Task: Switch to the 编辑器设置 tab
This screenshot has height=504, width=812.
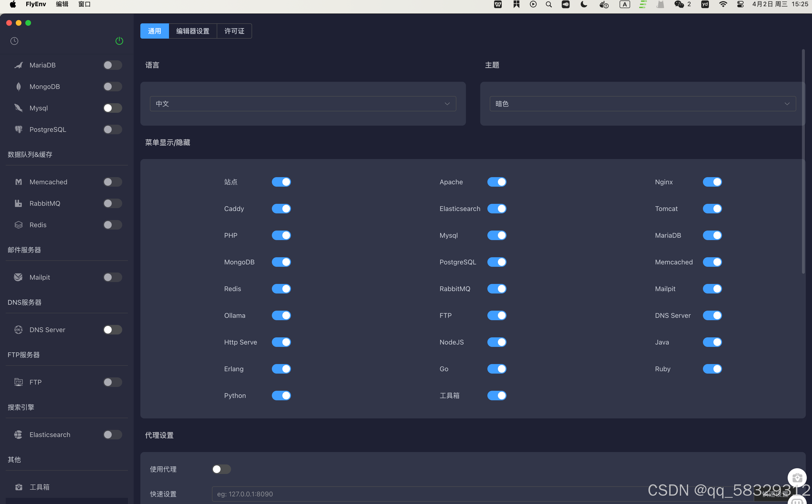Action: [192, 31]
